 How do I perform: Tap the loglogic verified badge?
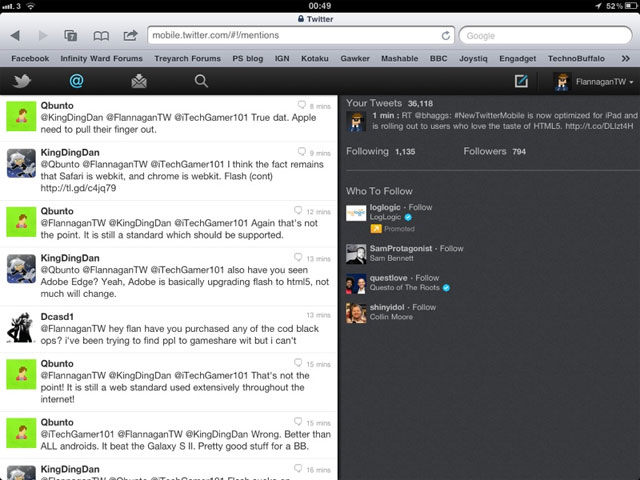(x=408, y=217)
